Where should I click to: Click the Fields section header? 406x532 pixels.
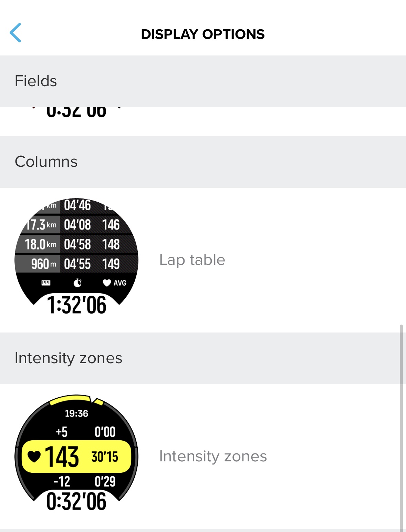tap(203, 81)
